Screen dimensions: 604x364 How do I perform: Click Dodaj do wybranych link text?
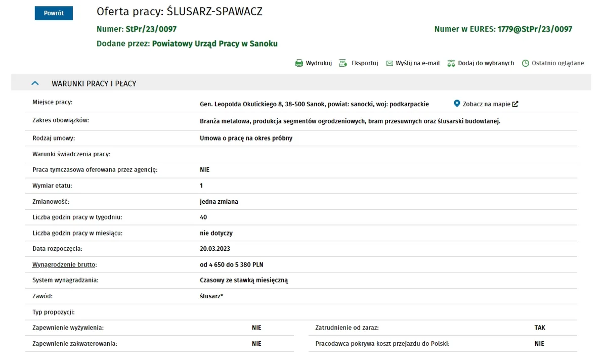486,63
